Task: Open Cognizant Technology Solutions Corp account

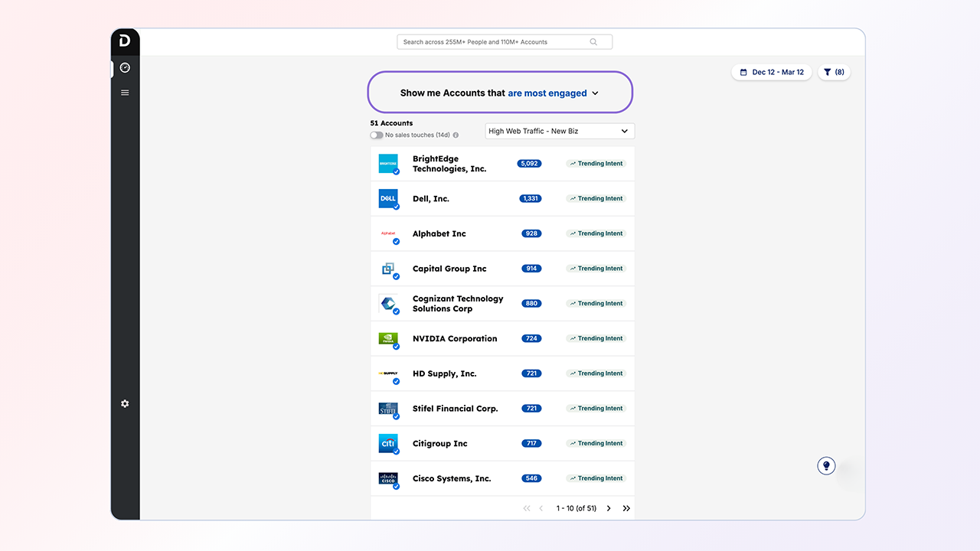Action: [x=458, y=304]
